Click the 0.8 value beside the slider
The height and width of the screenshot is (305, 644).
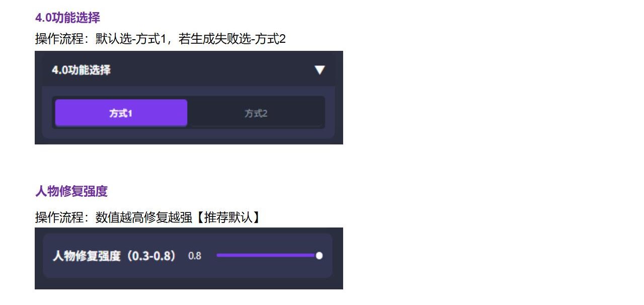(195, 256)
